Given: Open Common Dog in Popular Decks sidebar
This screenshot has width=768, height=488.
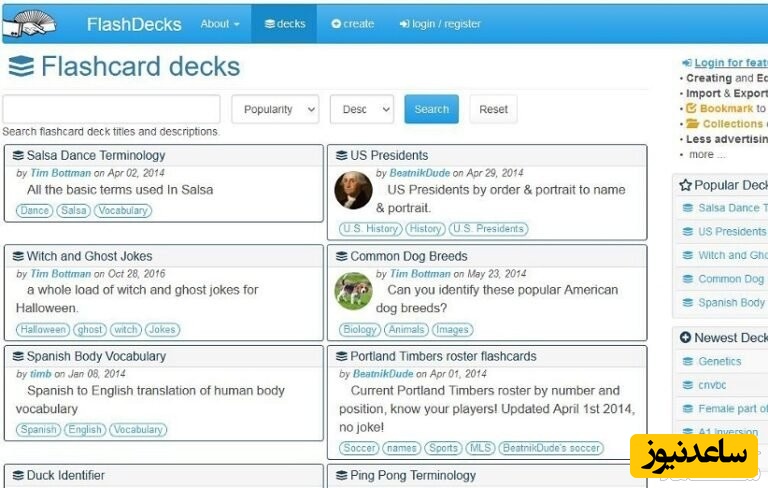Looking at the screenshot, I should [731, 279].
